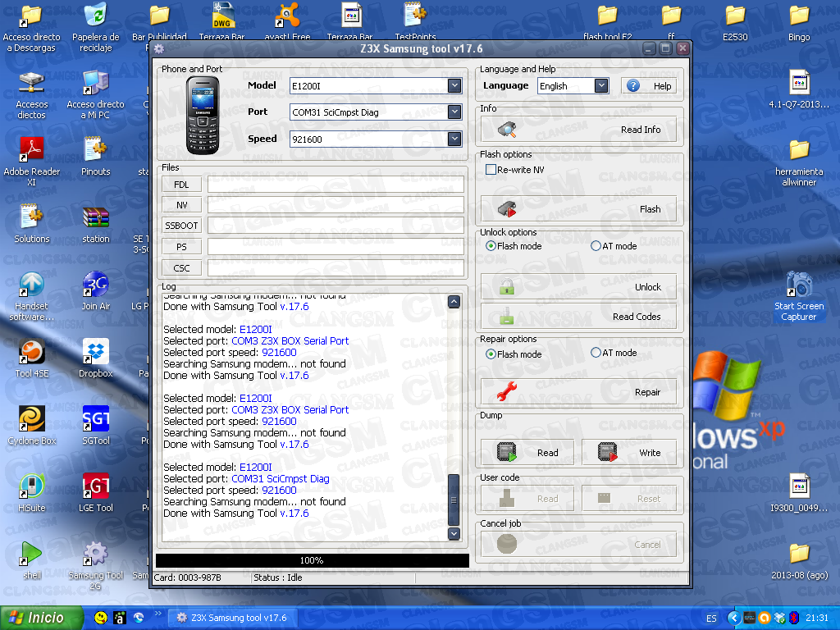Image resolution: width=840 pixels, height=630 pixels.
Task: Select Flash mode under Repair options
Action: click(491, 354)
